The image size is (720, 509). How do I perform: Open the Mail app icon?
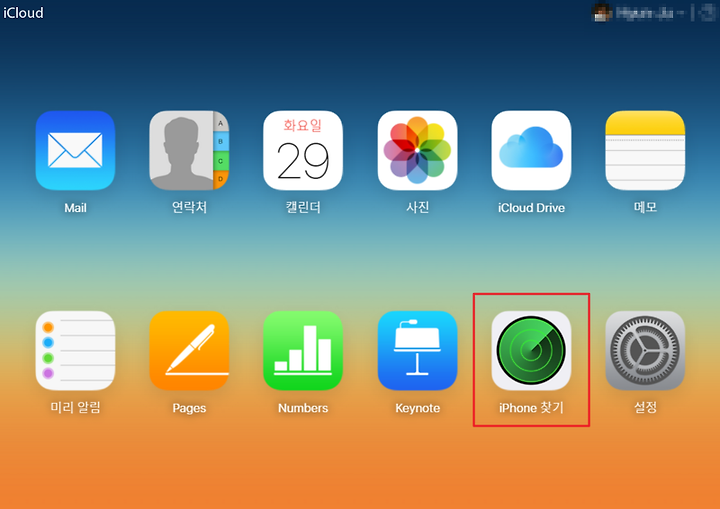tap(75, 150)
